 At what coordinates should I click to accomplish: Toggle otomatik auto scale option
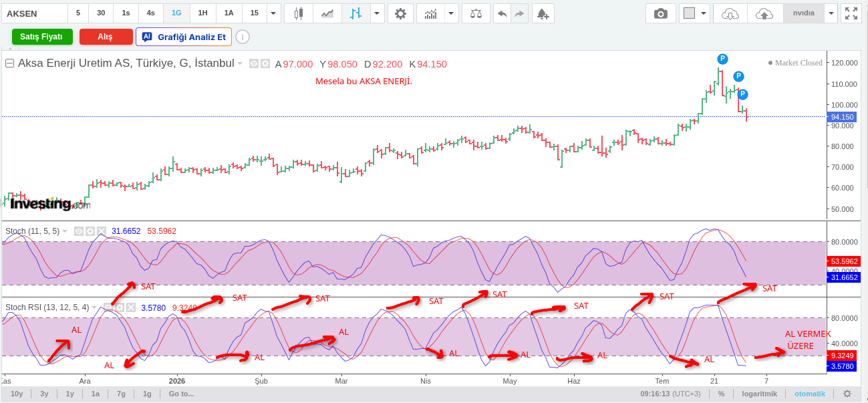[810, 394]
